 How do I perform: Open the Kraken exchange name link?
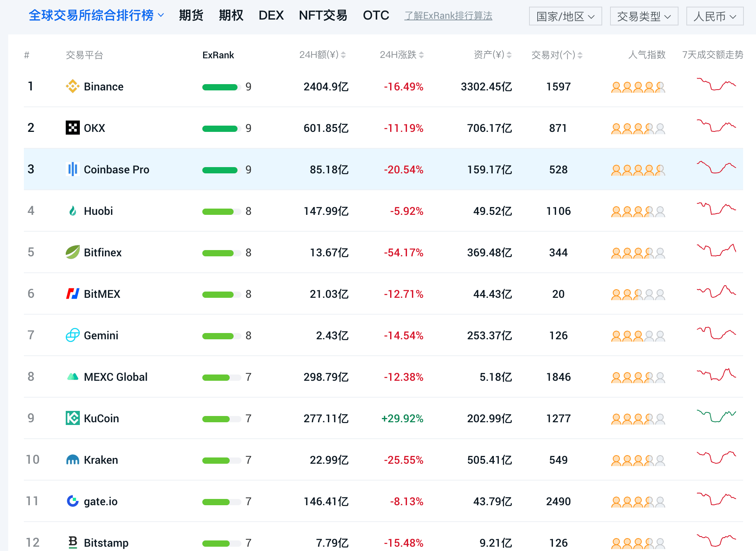point(101,460)
